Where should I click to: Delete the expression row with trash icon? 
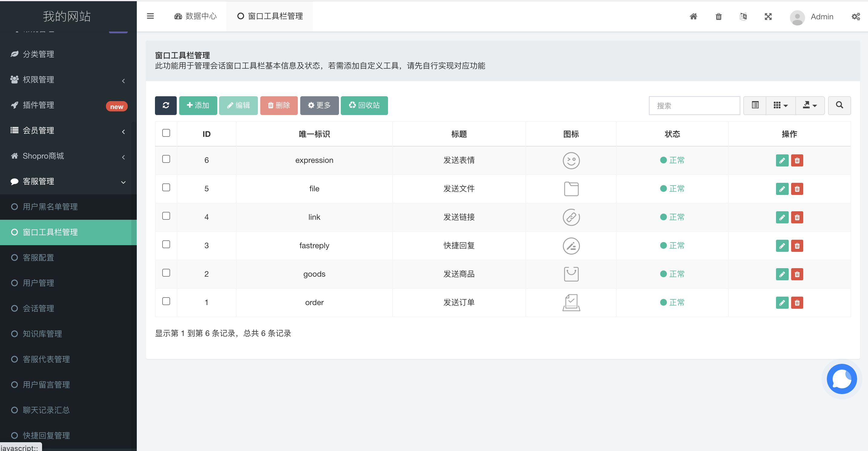pos(797,160)
